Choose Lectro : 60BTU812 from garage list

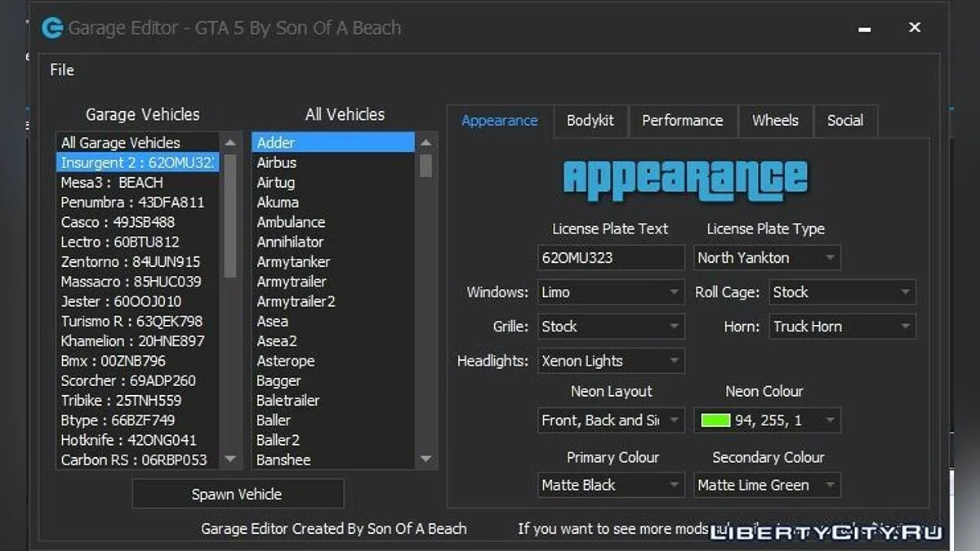pyautogui.click(x=137, y=242)
